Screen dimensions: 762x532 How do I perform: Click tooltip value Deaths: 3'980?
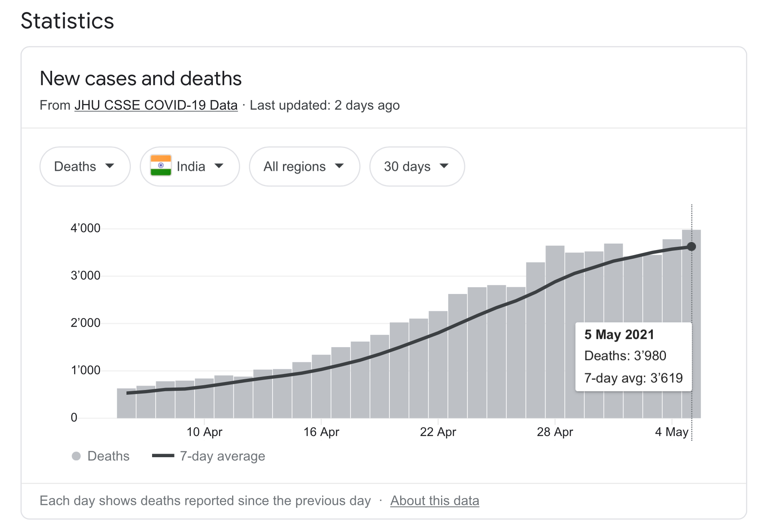click(x=625, y=356)
